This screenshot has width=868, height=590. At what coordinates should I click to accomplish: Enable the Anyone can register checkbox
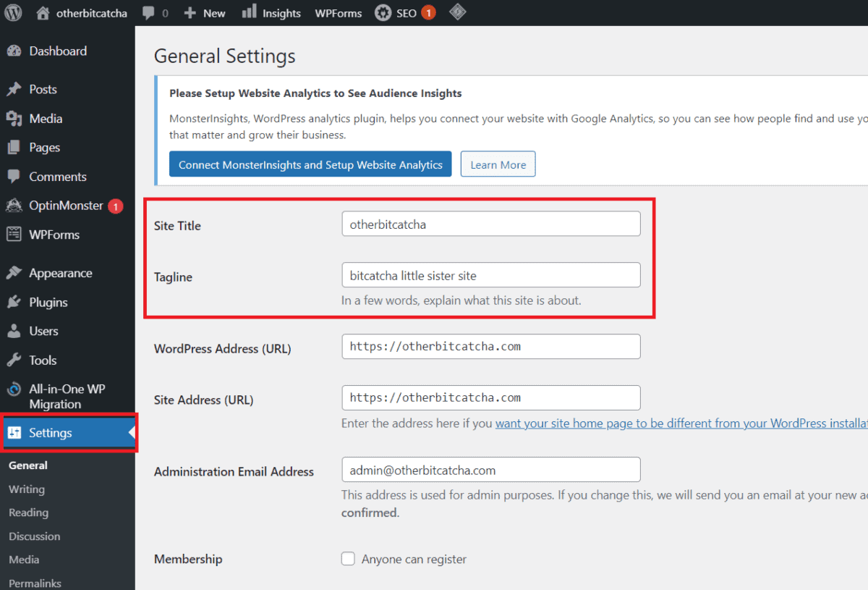click(x=348, y=559)
